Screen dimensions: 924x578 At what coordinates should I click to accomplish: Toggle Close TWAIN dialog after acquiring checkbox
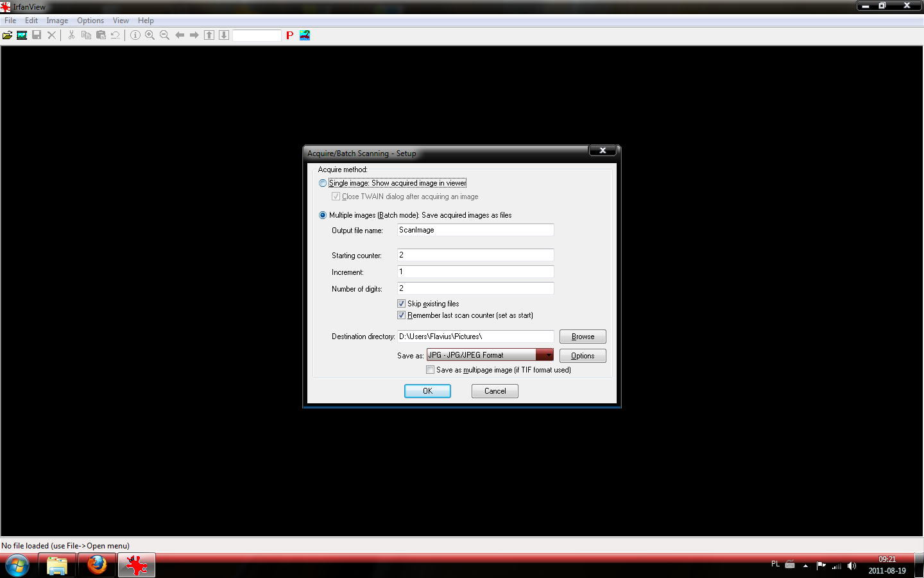[x=336, y=197]
